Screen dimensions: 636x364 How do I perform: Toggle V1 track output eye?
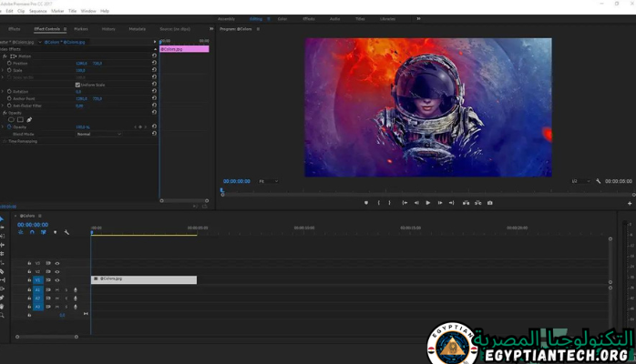(57, 280)
